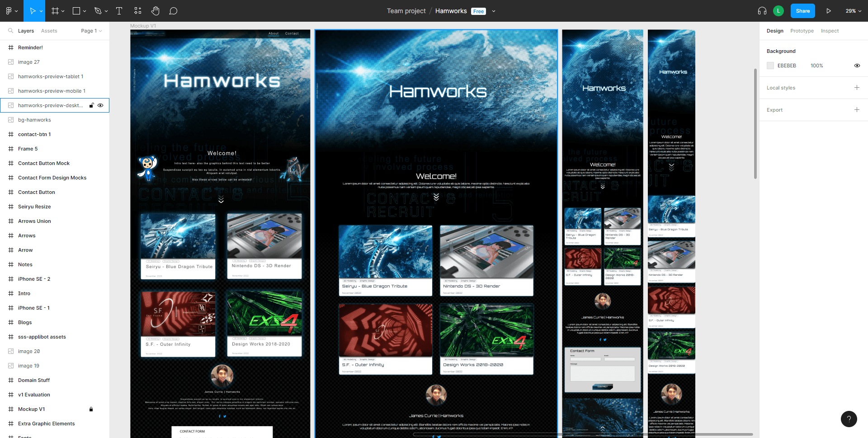868x438 pixels.
Task: Select the Pen tool
Action: pos(98,11)
